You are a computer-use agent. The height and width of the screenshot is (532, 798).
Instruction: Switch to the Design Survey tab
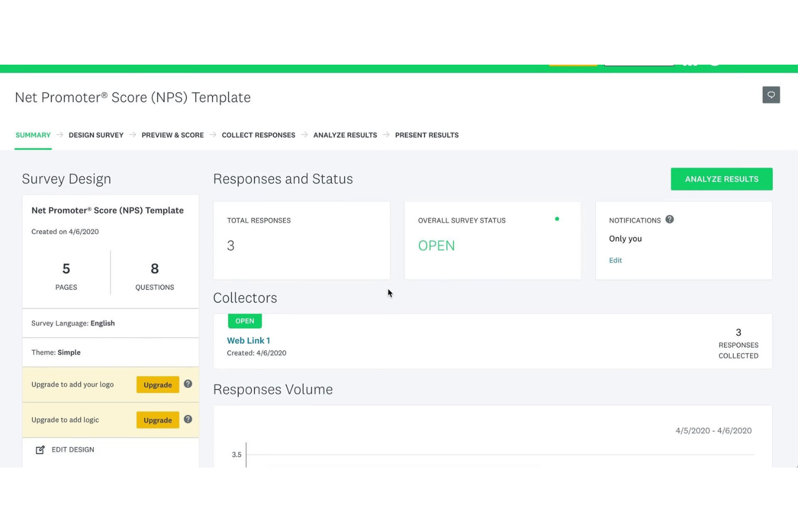coord(96,135)
